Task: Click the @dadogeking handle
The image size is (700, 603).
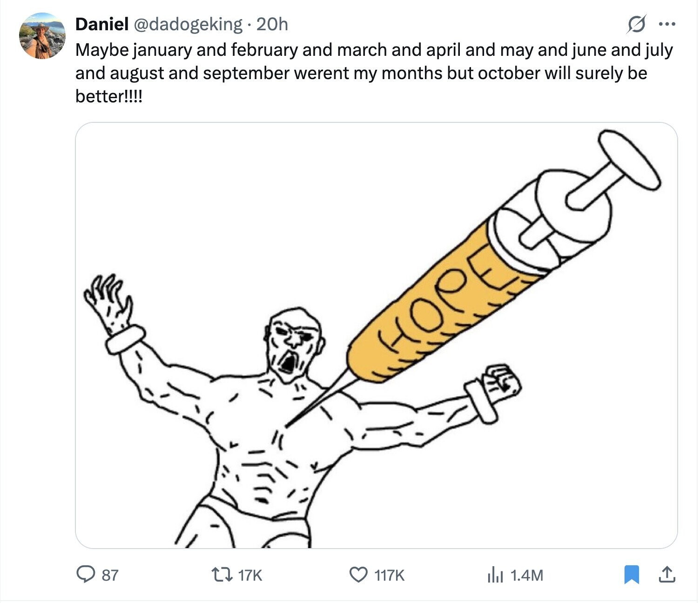Action: [x=188, y=24]
